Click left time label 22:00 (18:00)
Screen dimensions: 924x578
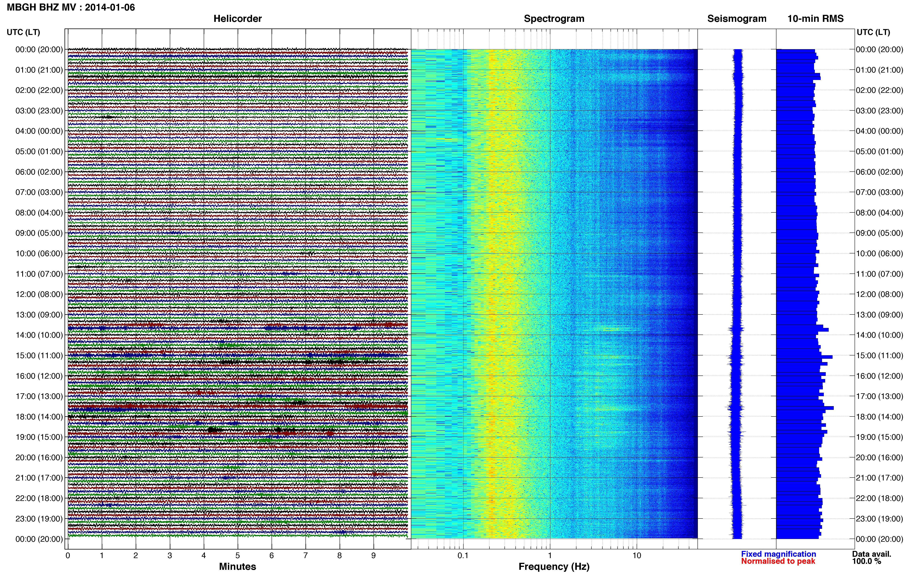click(x=39, y=498)
